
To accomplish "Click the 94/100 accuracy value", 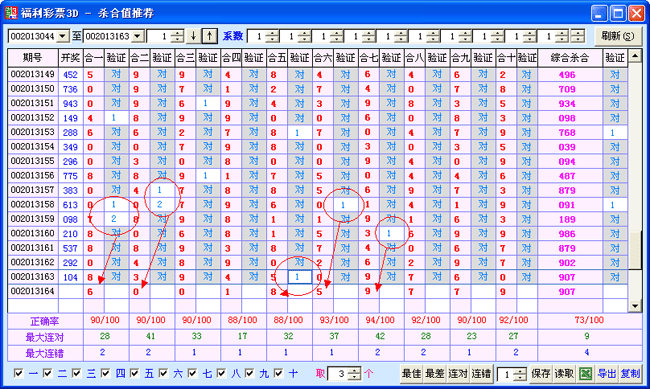I will (380, 320).
